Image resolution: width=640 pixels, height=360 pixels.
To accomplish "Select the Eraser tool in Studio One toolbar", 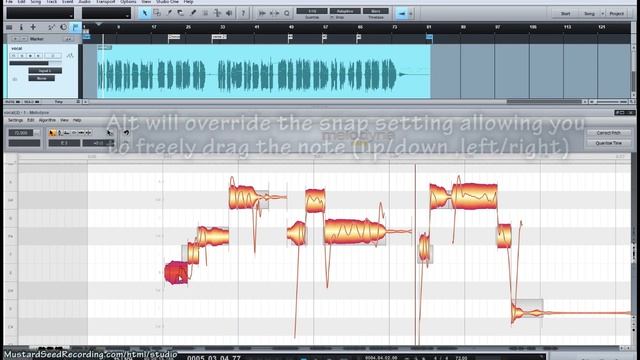I will point(180,13).
